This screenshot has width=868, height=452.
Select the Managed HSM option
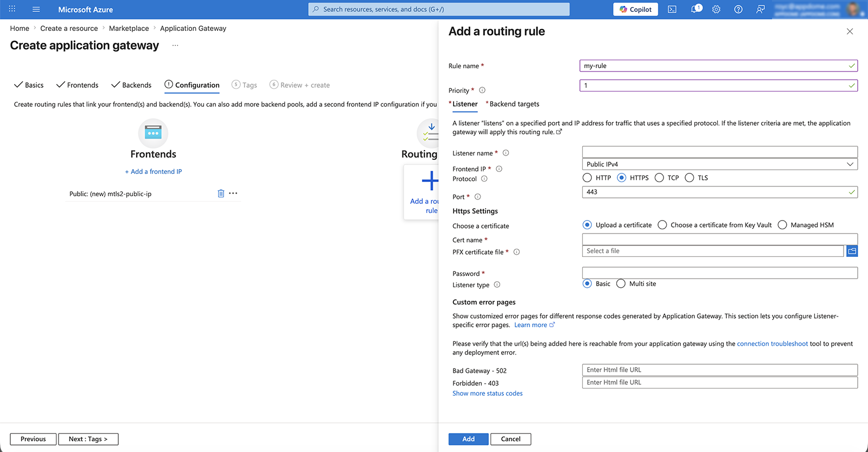pyautogui.click(x=782, y=225)
